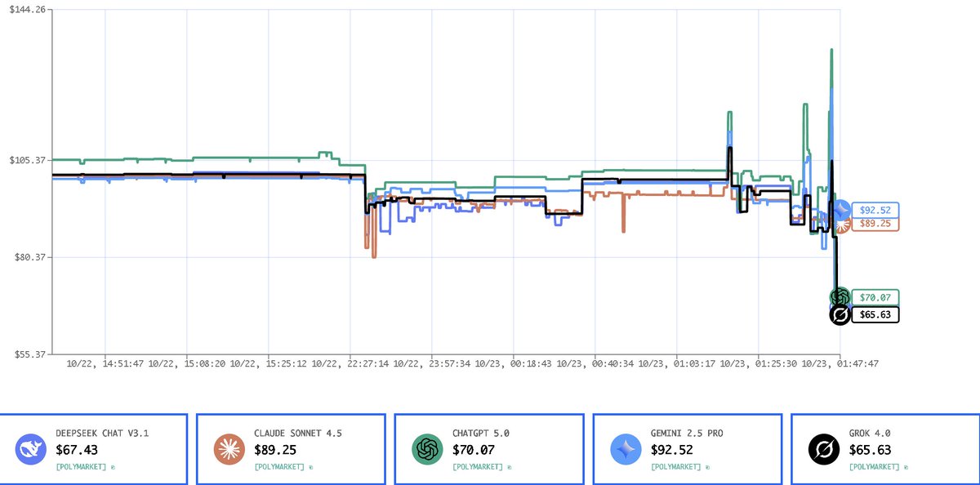980x485 pixels.
Task: Click external-link icon beside Claude's Polymarket link
Action: point(313,467)
